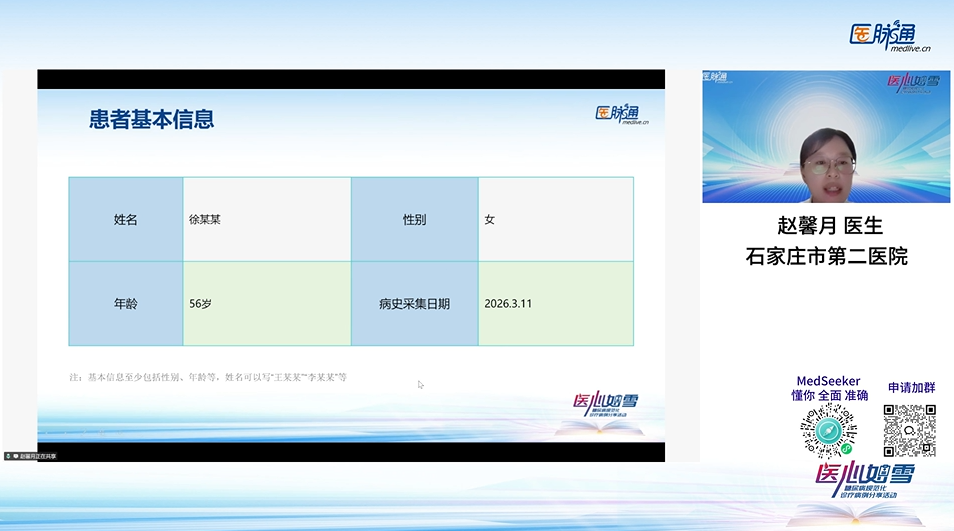Click the MedSeeker mini-program QR code
Image resolution: width=954 pixels, height=531 pixels.
pos(829,431)
